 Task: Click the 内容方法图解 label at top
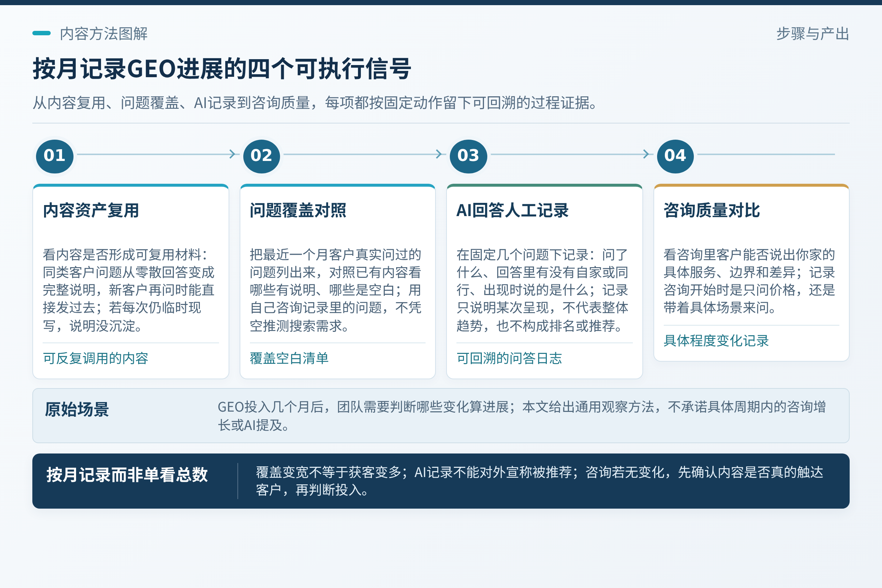click(104, 34)
